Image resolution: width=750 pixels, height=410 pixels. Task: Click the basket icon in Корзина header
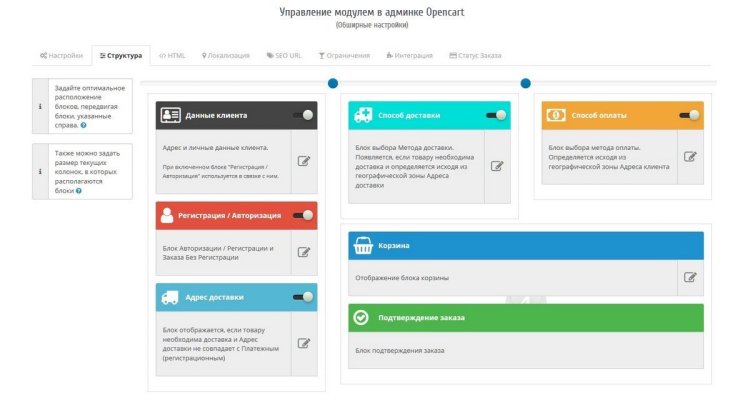(362, 245)
